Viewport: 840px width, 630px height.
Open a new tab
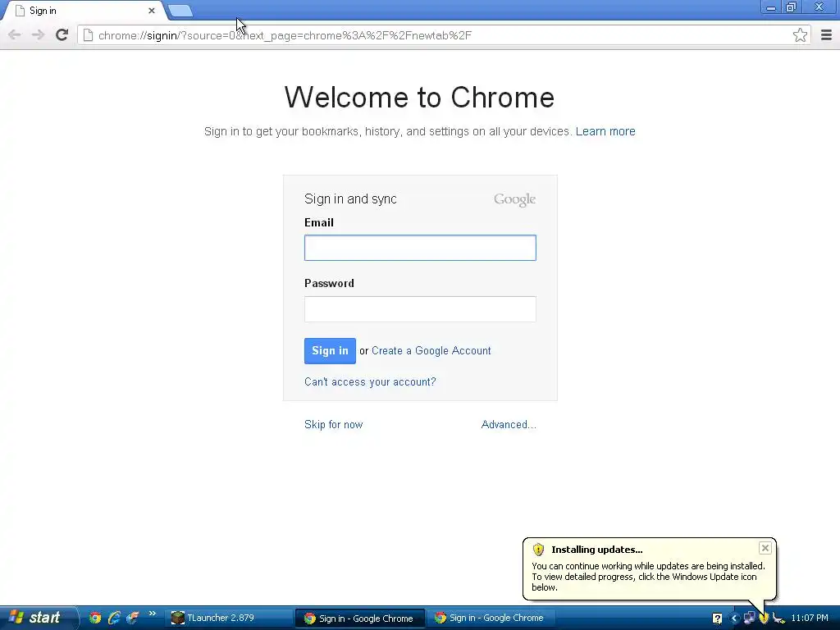(x=180, y=11)
